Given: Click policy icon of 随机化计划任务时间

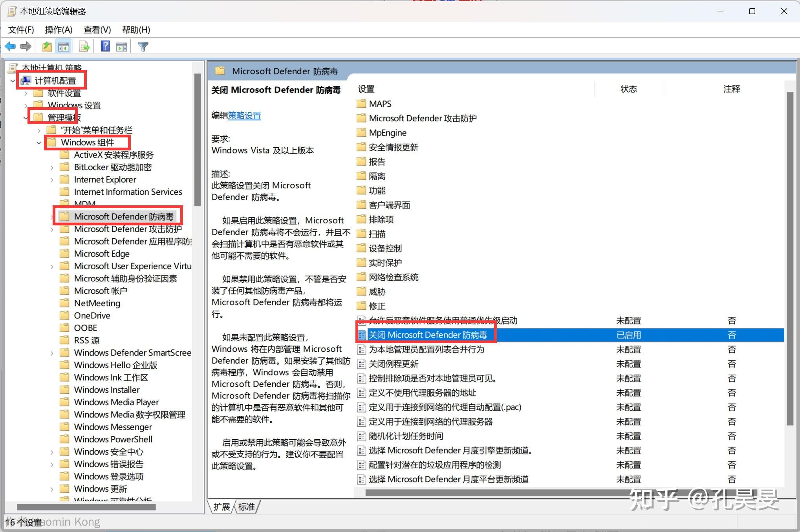Looking at the screenshot, I should [361, 436].
